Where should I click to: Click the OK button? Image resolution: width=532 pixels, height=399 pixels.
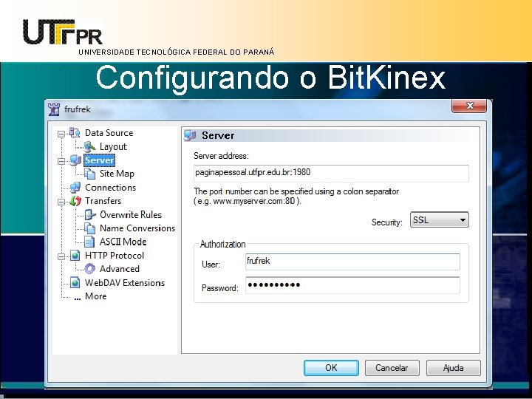[x=331, y=368]
